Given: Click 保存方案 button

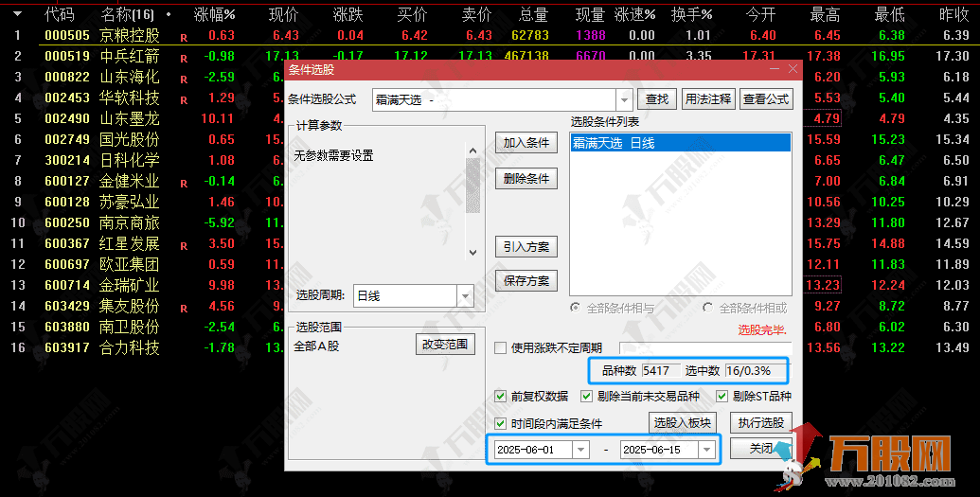Looking at the screenshot, I should pos(526,281).
